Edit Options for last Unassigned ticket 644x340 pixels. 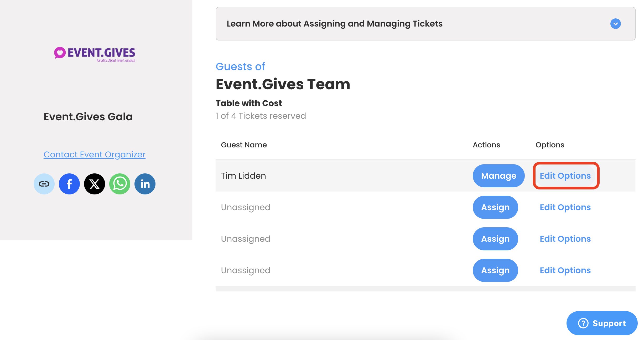pyautogui.click(x=565, y=270)
